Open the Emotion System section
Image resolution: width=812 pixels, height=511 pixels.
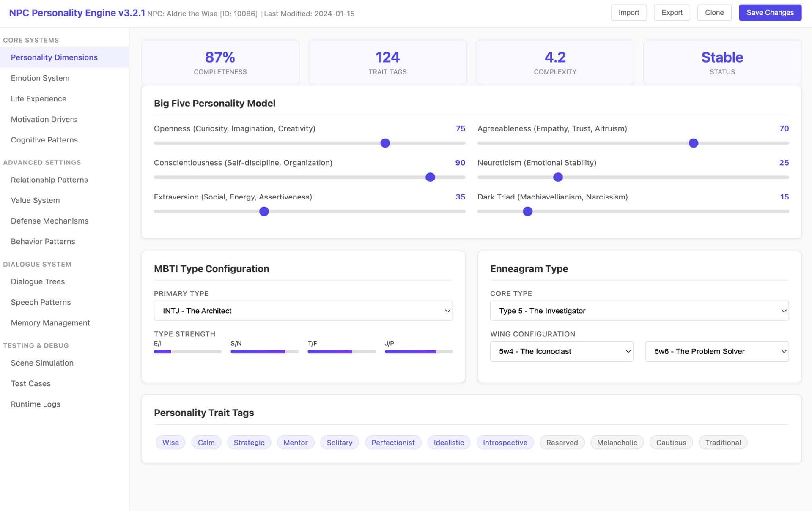click(40, 78)
